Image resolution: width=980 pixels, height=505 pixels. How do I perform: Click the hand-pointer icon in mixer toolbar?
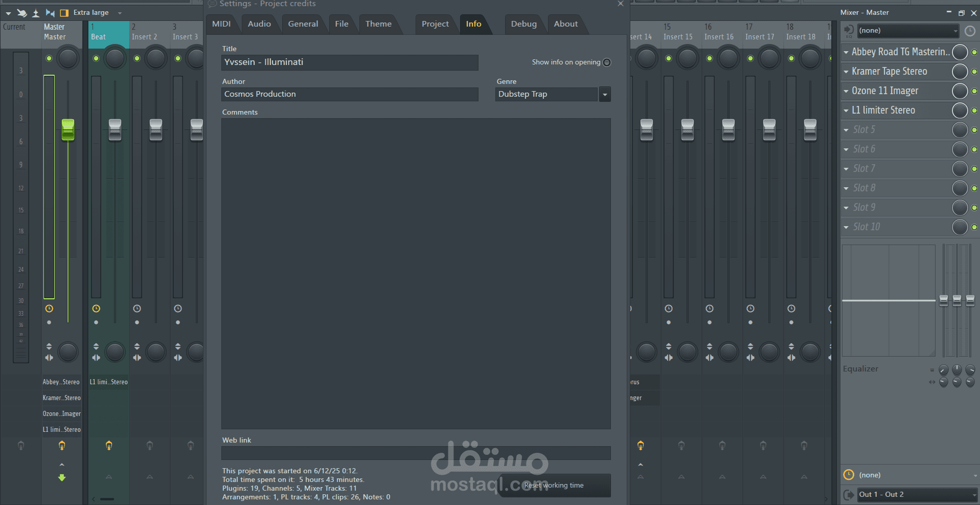(22, 13)
